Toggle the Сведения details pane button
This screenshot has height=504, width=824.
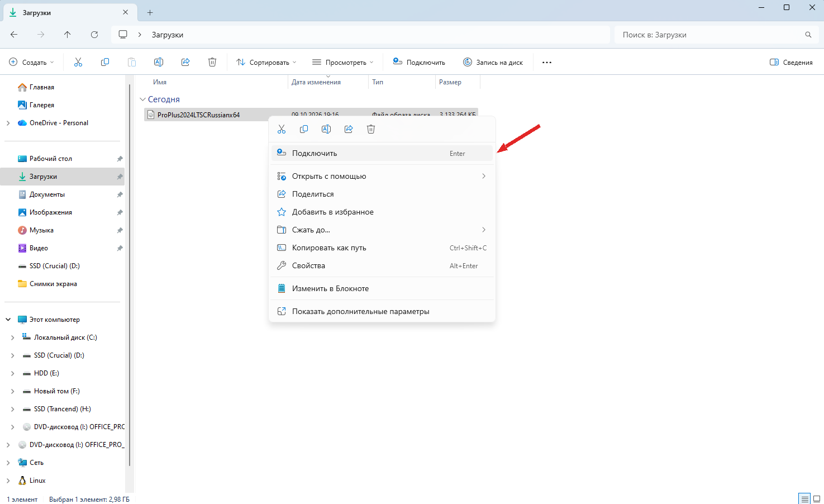tap(791, 62)
